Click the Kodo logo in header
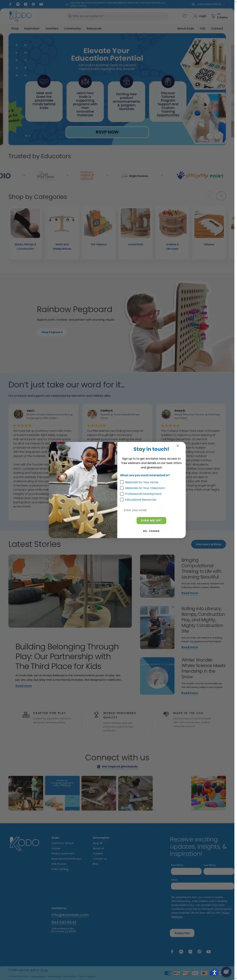 tap(20, 16)
